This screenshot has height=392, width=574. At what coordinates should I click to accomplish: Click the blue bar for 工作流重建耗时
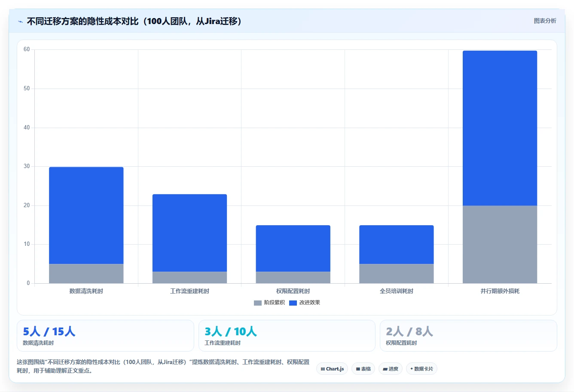point(189,233)
